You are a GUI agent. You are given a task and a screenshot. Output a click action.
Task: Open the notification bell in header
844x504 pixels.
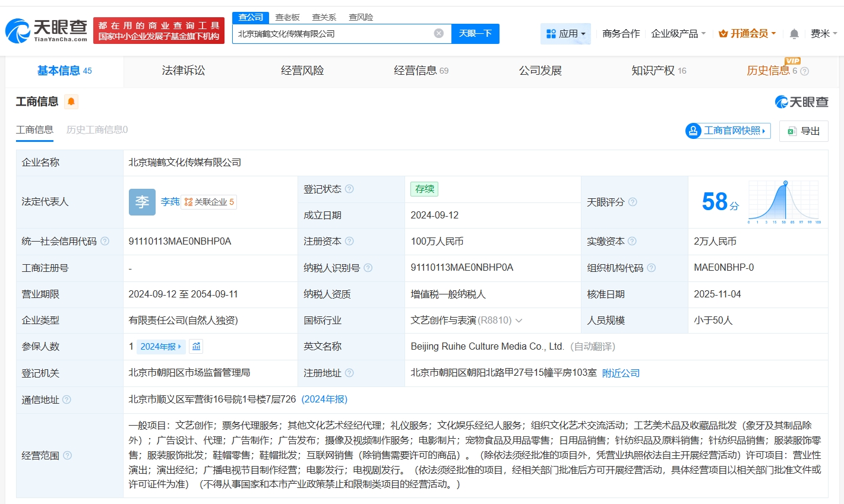tap(794, 34)
